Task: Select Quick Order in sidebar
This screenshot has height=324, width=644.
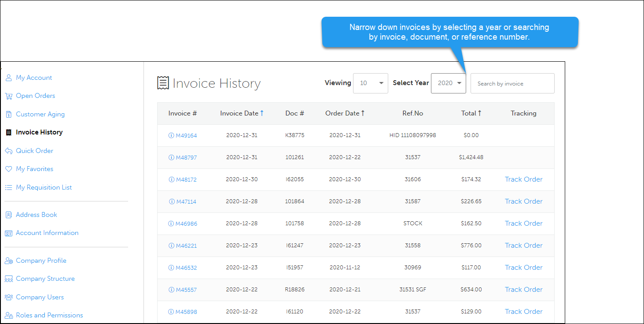Action: pos(34,151)
